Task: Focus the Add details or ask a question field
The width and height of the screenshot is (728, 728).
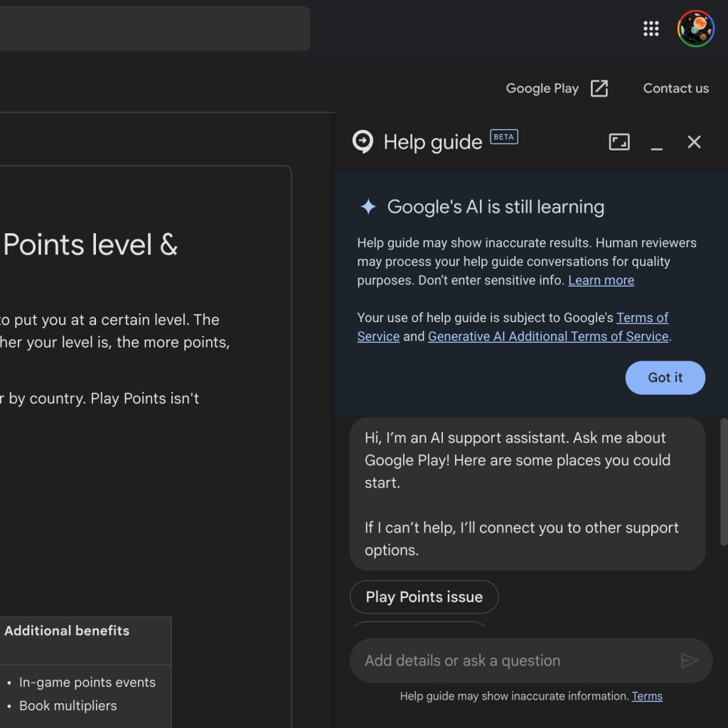Action: coord(512,660)
